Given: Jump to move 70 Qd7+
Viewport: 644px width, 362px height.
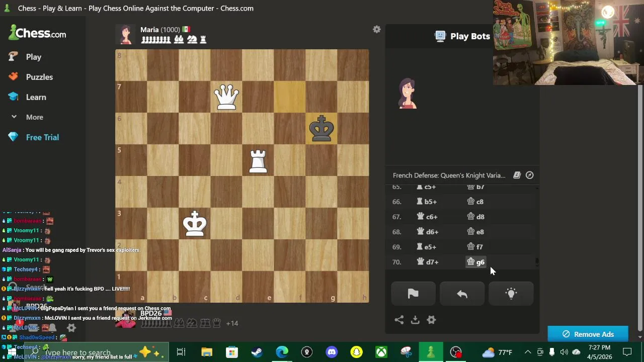Looking at the screenshot, I should click(428, 262).
